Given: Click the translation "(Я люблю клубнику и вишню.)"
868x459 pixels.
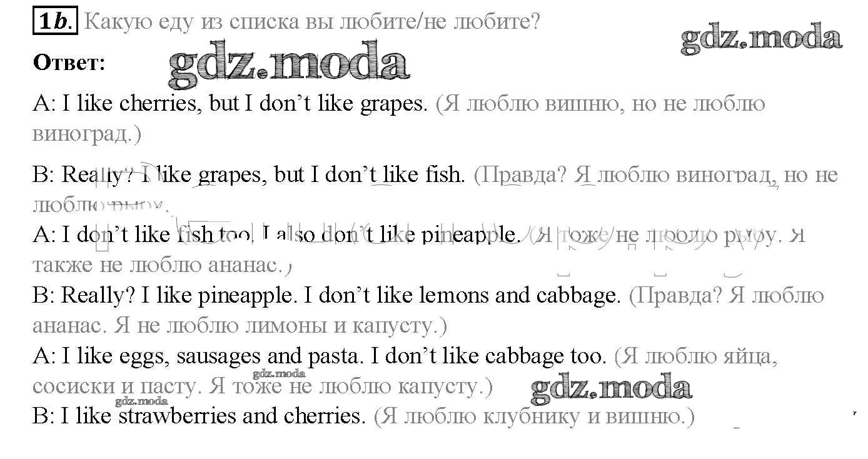Looking at the screenshot, I should (535, 416).
